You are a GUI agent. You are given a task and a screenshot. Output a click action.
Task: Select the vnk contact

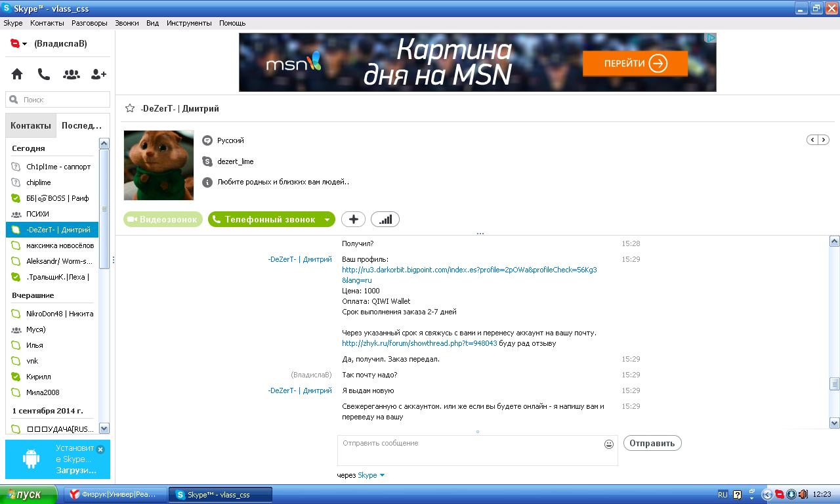[52, 361]
